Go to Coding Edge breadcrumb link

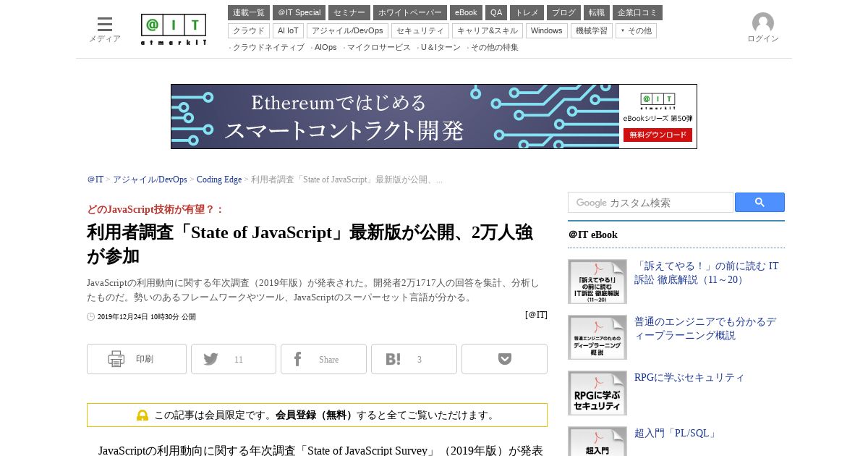click(219, 180)
